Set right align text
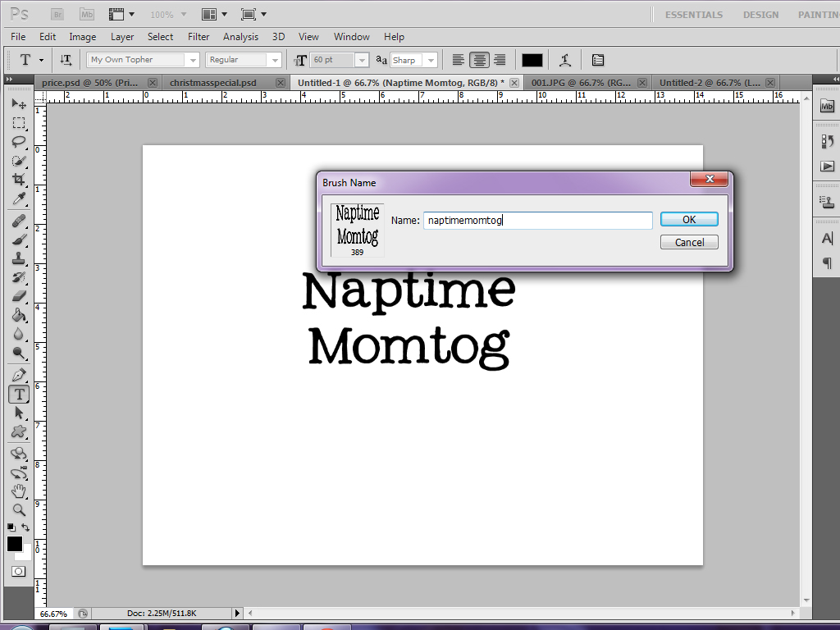The image size is (840, 630). pos(500,60)
